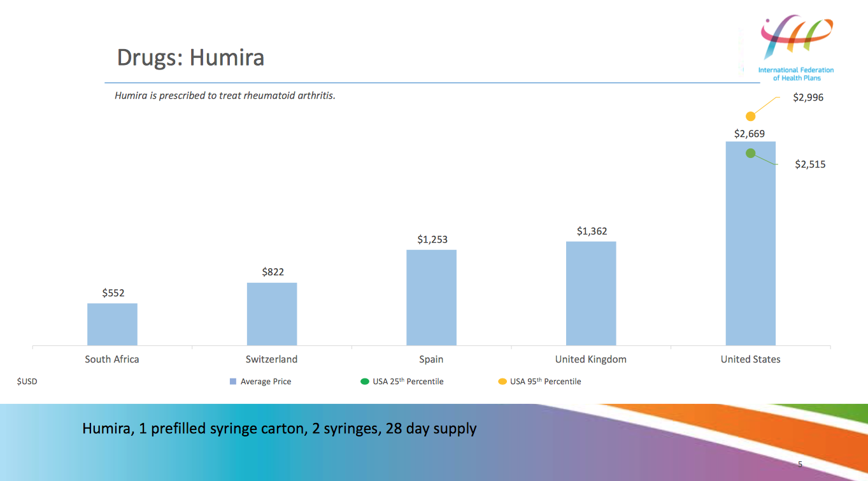
Task: Select the blue Average Price legend square
Action: [x=233, y=382]
